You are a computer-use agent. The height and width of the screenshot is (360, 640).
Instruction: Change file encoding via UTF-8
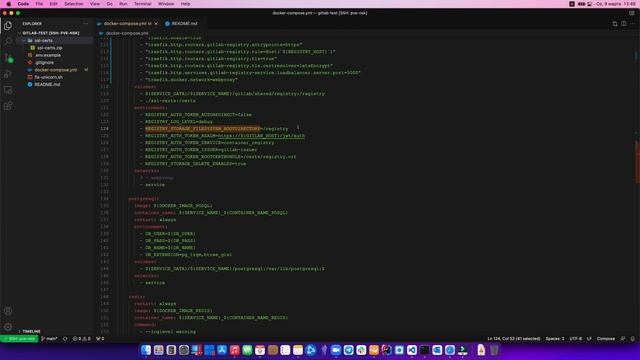click(x=576, y=339)
